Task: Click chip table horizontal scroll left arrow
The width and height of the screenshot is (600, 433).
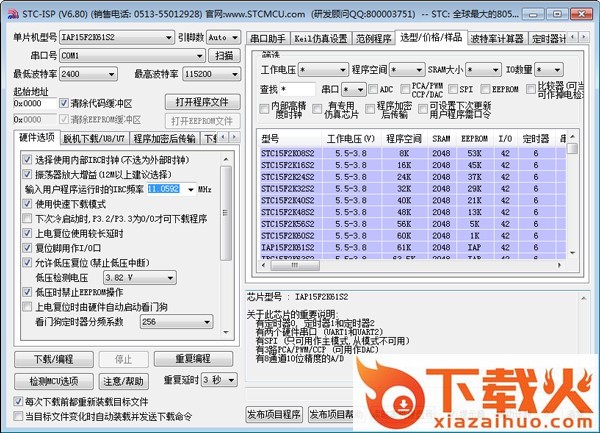Action: tap(263, 265)
